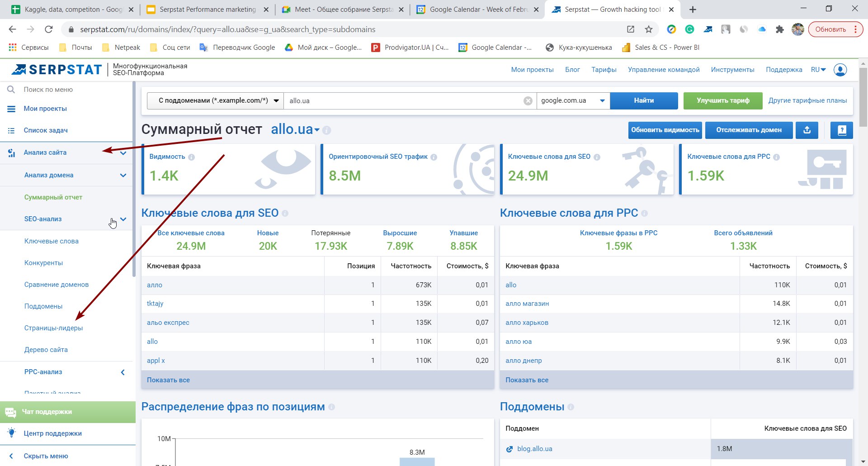Click the Найти search button
The width and height of the screenshot is (868, 466).
(x=644, y=101)
